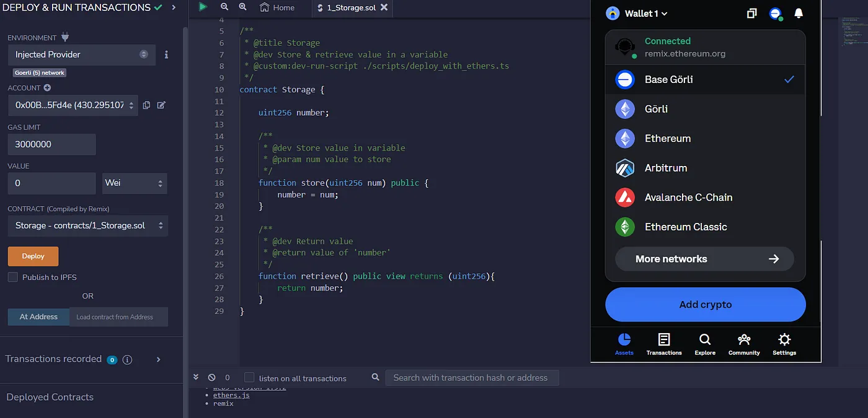Click the wallet network selector icon
868x418 pixels.
pos(775,13)
